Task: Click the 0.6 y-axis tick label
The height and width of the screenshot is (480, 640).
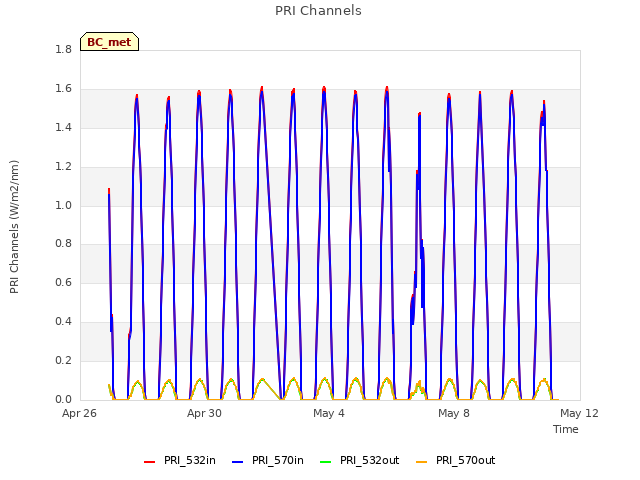Action: [x=63, y=282]
